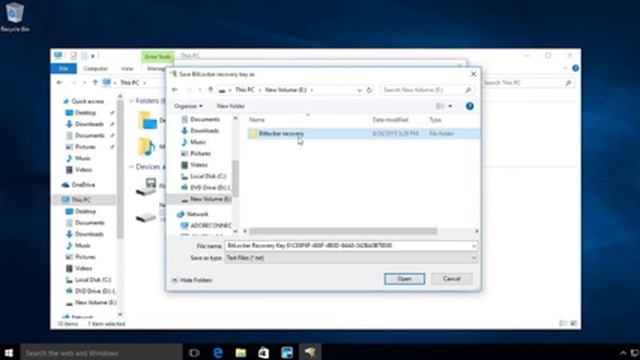
Task: Select Videos in the dialog navigation pane
Action: coord(199,165)
